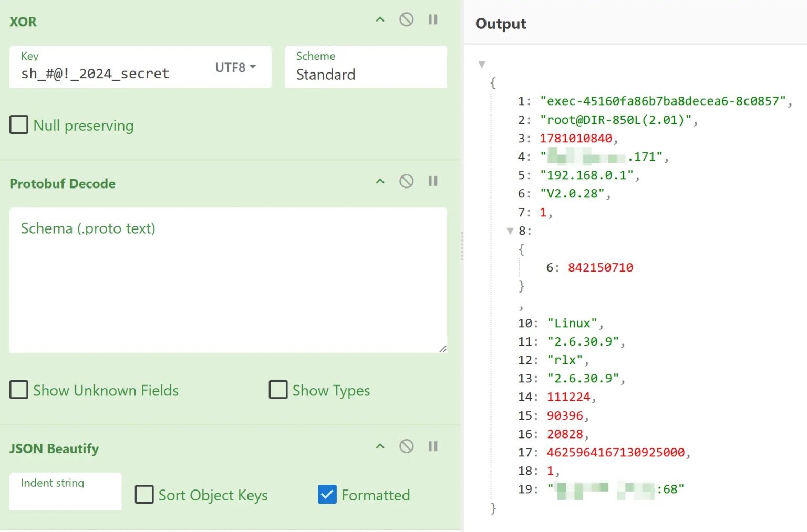Screen dimensions: 807x532
Task: Collapse the root JSON object in Output
Action: tap(482, 65)
